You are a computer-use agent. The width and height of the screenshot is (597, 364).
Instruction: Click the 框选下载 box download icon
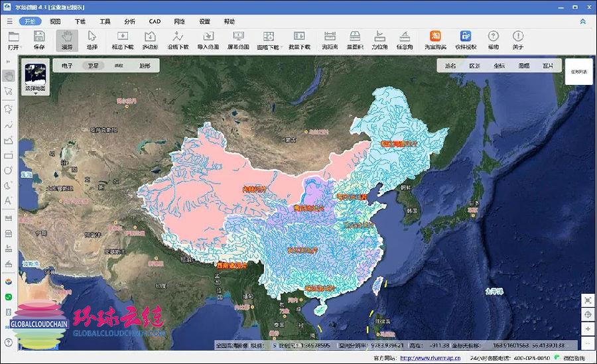pyautogui.click(x=123, y=40)
